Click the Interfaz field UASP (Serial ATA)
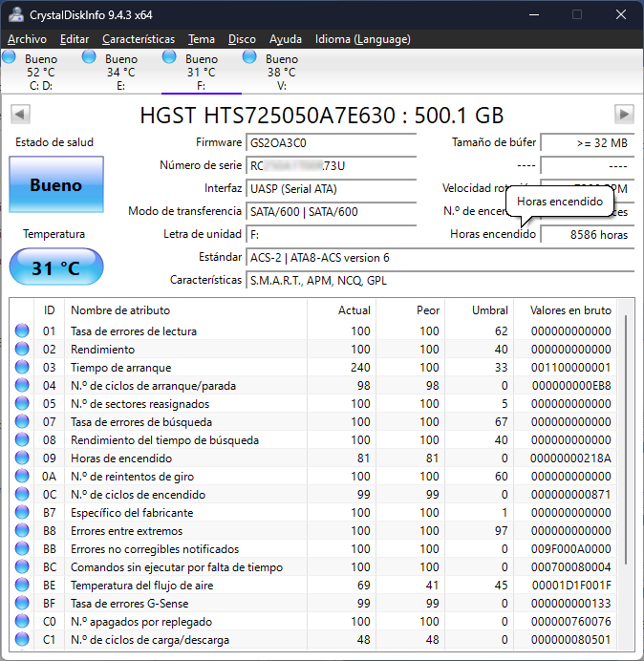 [332, 188]
